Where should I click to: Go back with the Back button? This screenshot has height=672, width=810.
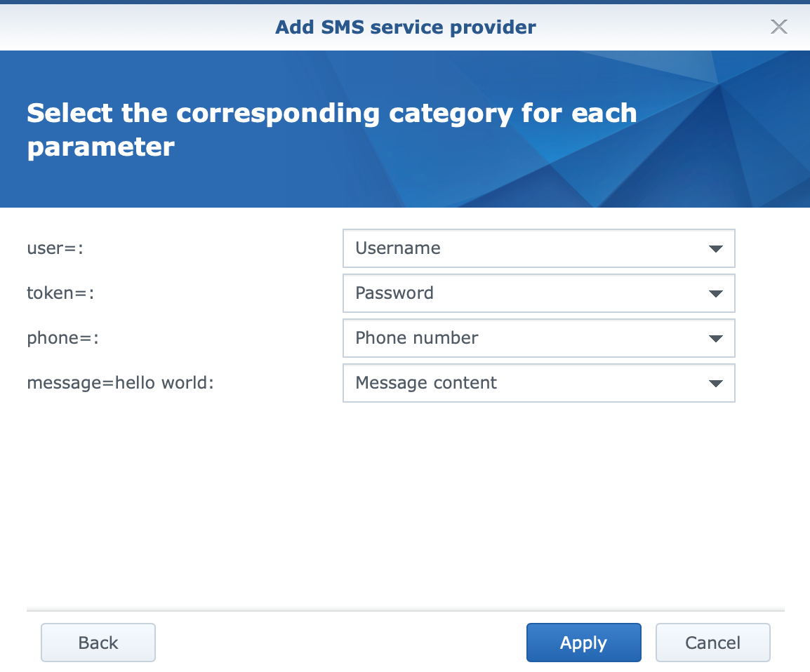[98, 643]
